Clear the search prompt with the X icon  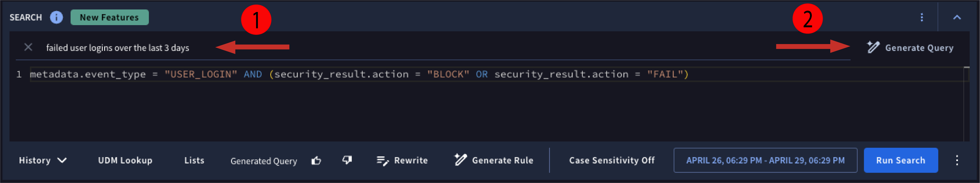(x=29, y=47)
